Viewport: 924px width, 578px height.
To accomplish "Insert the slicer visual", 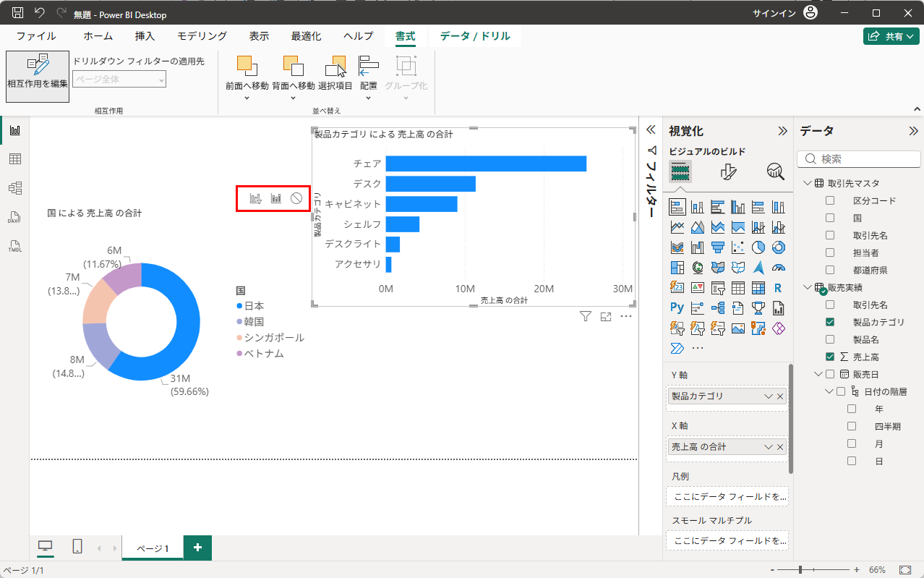I will 718,288.
